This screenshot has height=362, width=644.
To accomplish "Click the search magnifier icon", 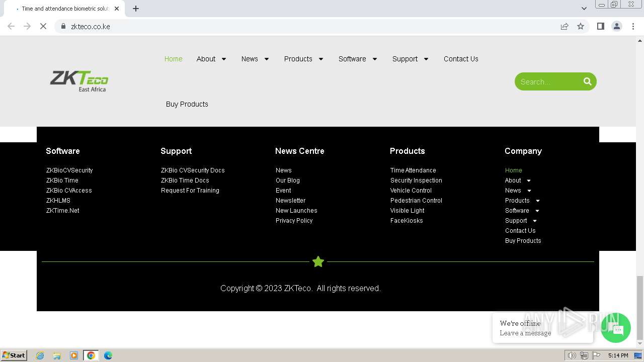I will pos(587,81).
